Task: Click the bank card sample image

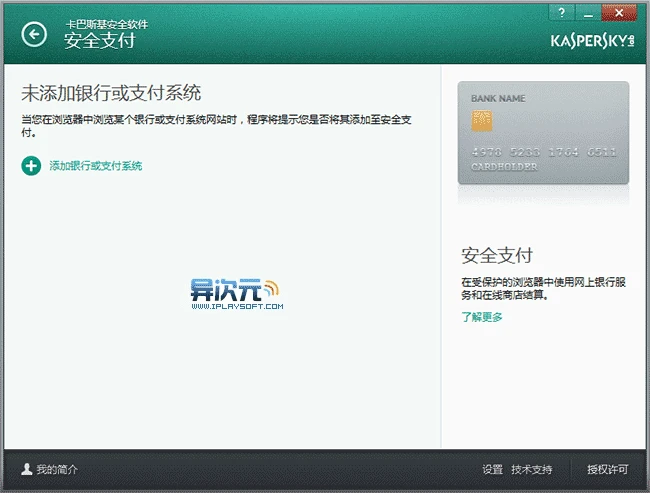Action: pos(543,133)
